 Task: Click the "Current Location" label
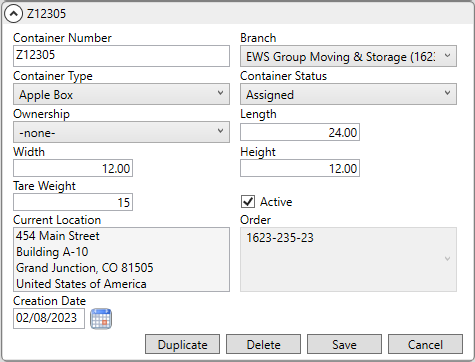tap(57, 220)
